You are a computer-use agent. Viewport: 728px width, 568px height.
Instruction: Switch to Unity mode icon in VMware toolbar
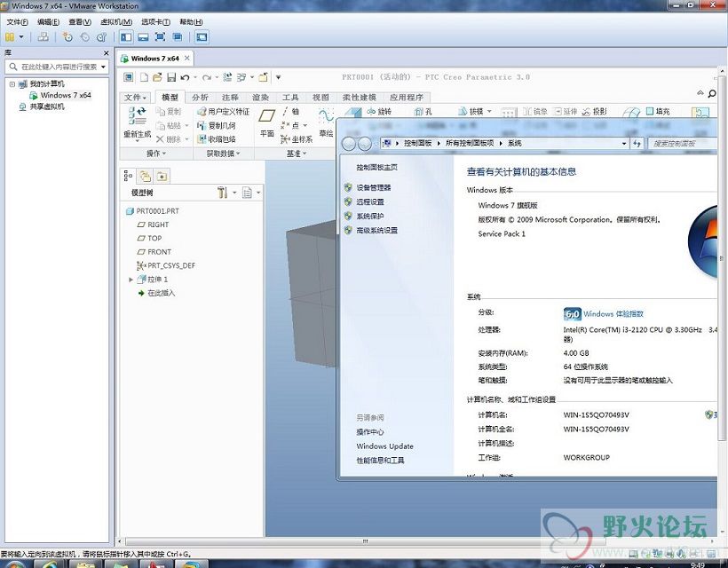click(x=178, y=36)
